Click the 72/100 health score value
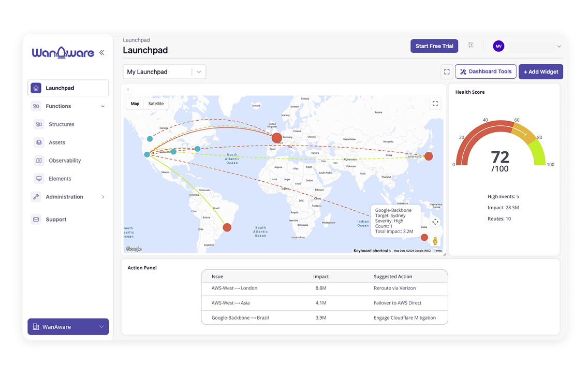Screen dimensions: 588x376 (x=500, y=162)
